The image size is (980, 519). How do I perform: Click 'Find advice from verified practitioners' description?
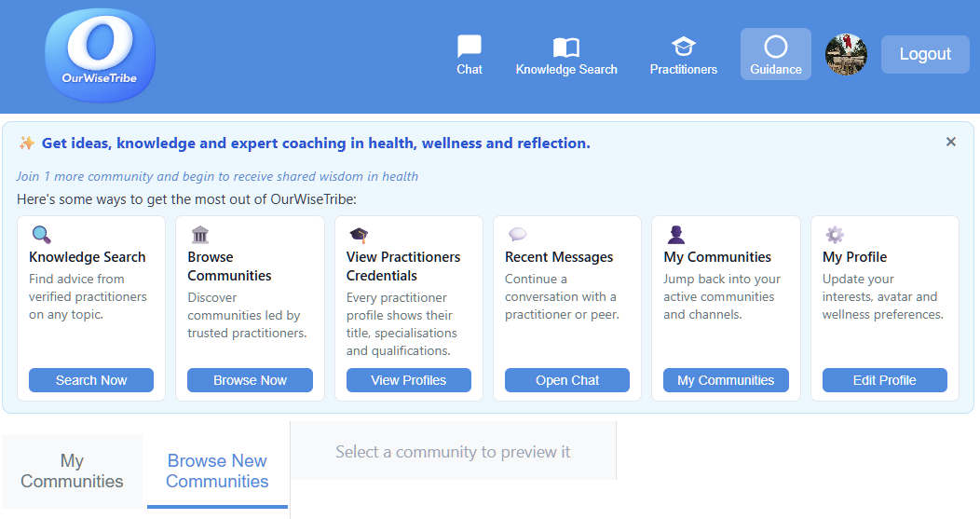click(88, 296)
